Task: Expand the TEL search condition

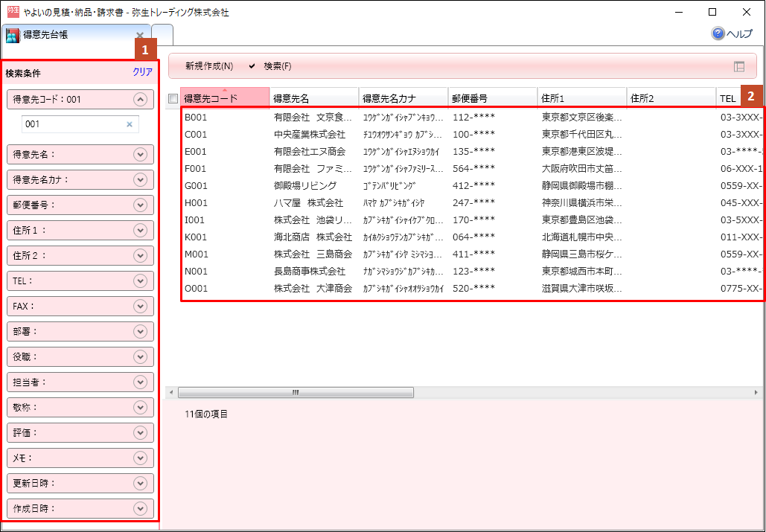Action: click(x=140, y=281)
